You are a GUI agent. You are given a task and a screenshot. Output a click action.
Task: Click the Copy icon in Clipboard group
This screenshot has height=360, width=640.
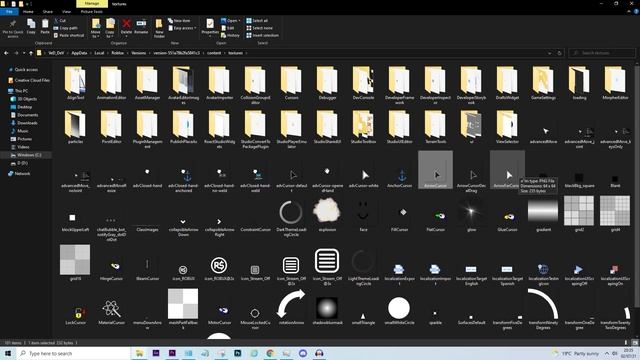(x=31, y=26)
